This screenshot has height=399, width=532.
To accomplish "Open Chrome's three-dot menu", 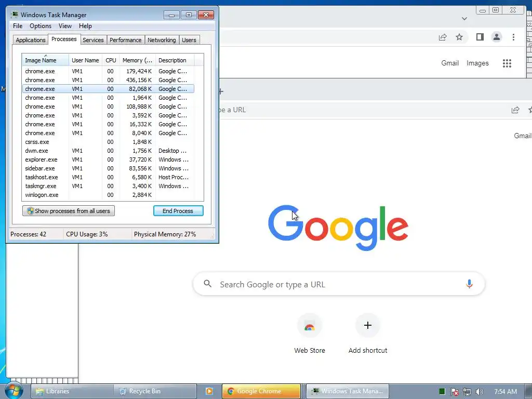I will coord(513,37).
